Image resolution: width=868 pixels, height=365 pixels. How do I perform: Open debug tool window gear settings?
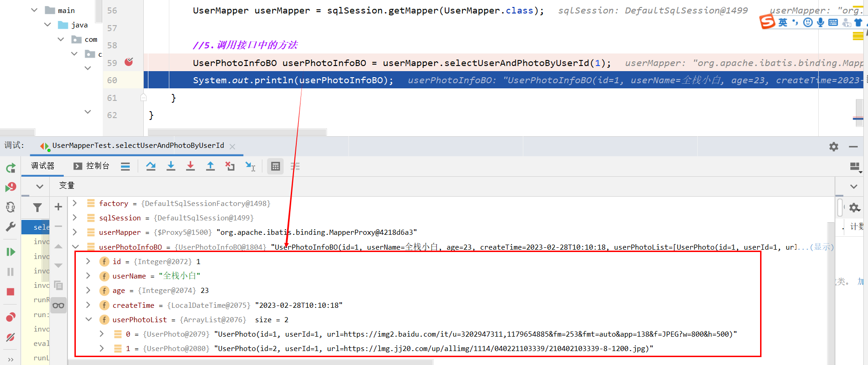[x=834, y=146]
